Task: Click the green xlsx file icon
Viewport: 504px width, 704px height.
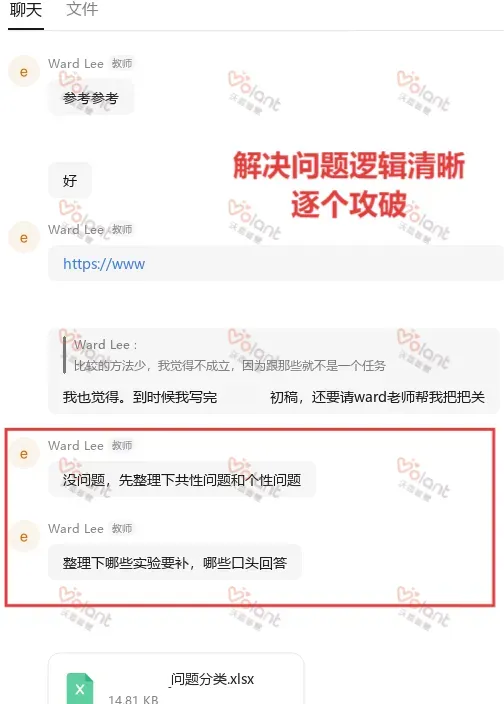Action: tap(80, 688)
